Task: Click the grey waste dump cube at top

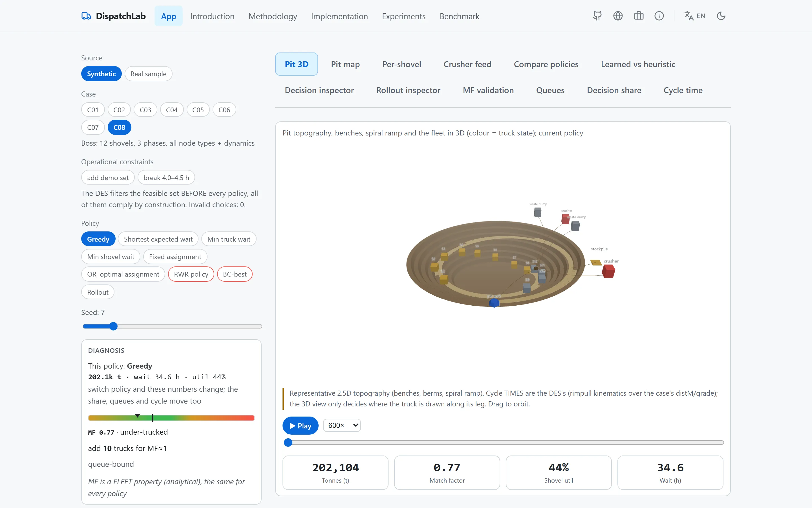Action: 538,212
